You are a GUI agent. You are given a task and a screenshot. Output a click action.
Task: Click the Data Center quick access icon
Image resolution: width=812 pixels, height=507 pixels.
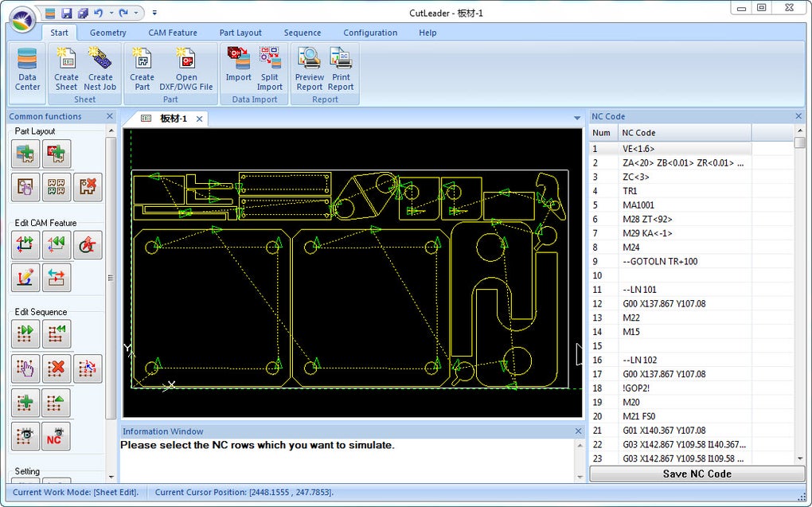[x=50, y=13]
